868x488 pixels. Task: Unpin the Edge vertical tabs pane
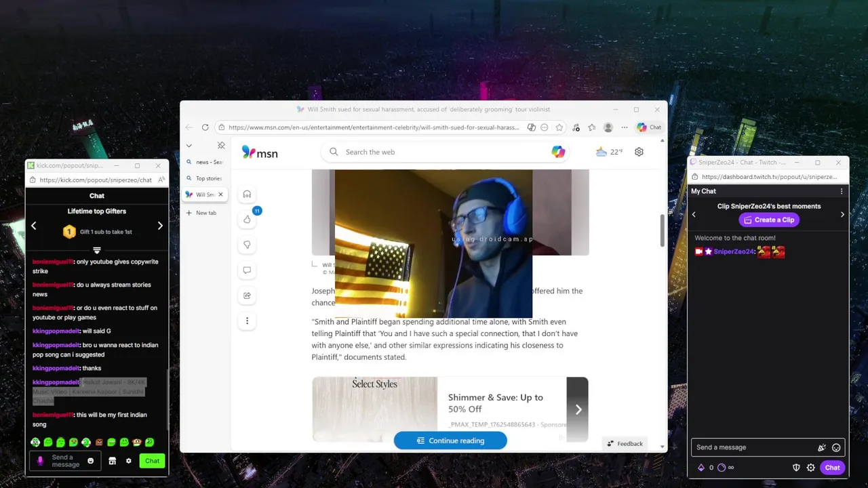tap(221, 146)
